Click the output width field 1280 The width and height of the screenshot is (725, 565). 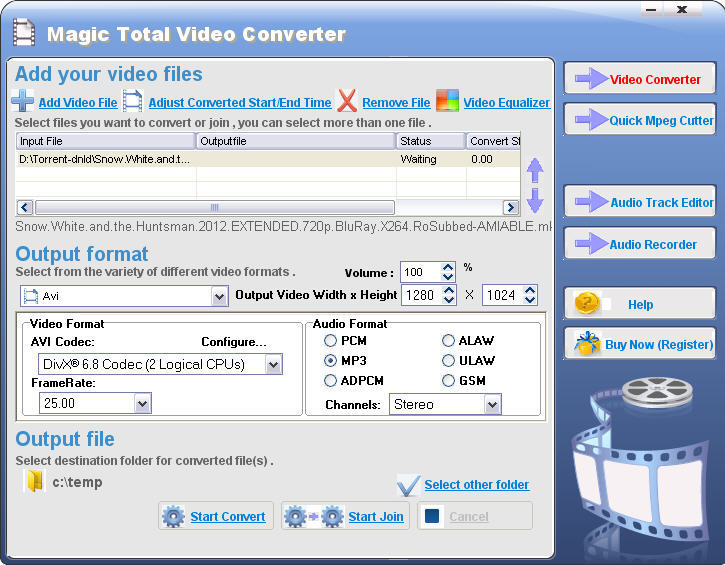click(x=422, y=295)
